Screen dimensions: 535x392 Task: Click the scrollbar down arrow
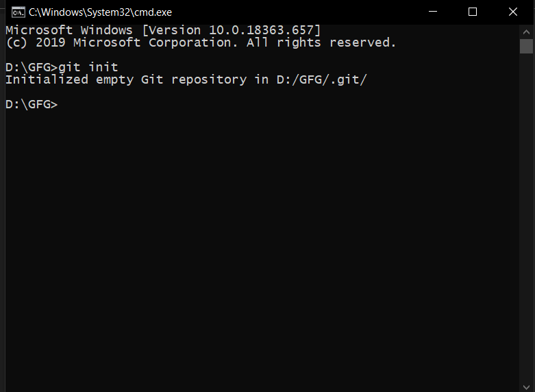pyautogui.click(x=526, y=385)
